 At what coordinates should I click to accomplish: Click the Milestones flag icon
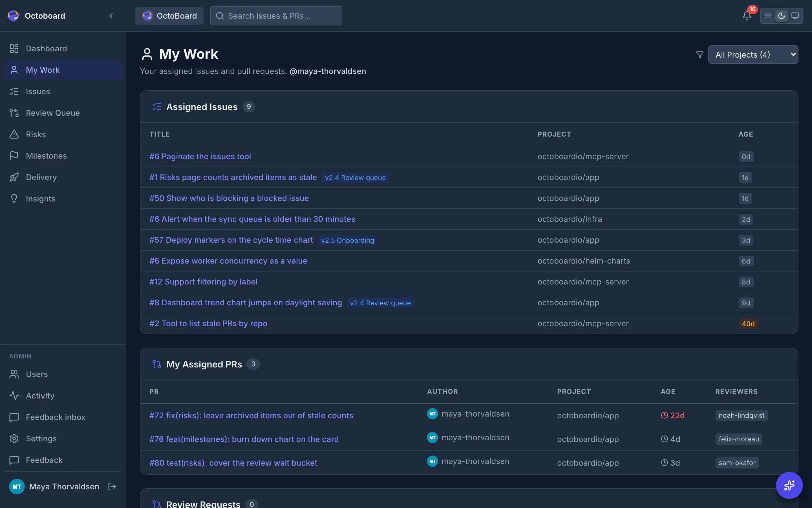point(14,156)
